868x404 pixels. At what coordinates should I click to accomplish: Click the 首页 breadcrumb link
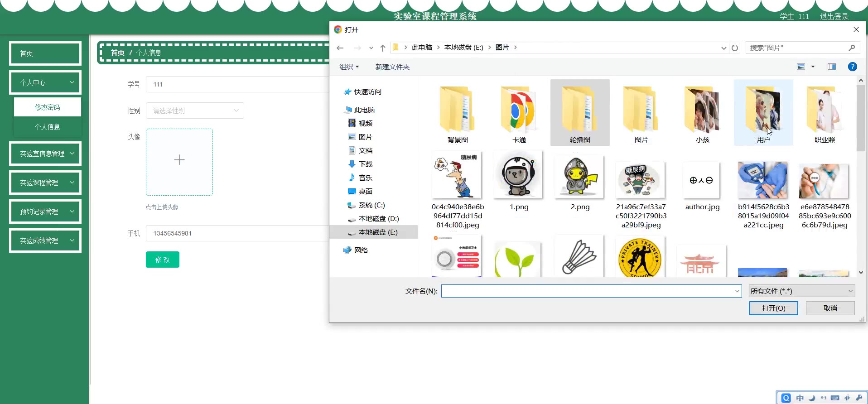coord(118,53)
